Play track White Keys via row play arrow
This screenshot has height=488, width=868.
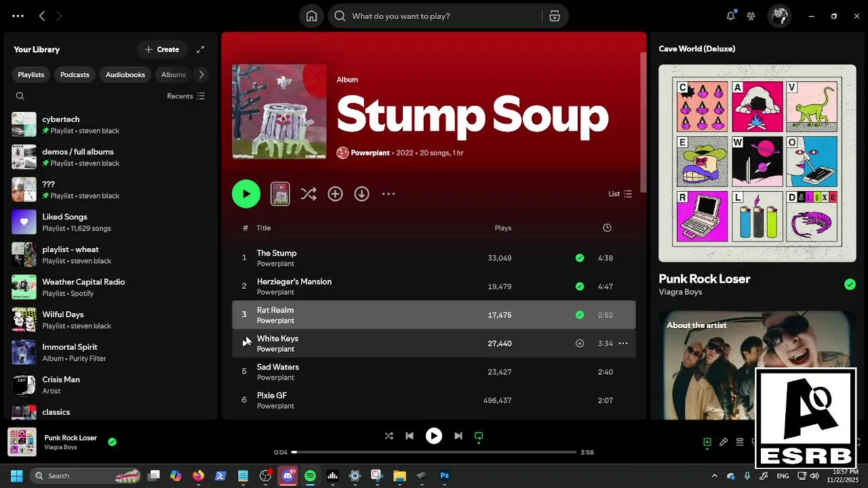[245, 343]
